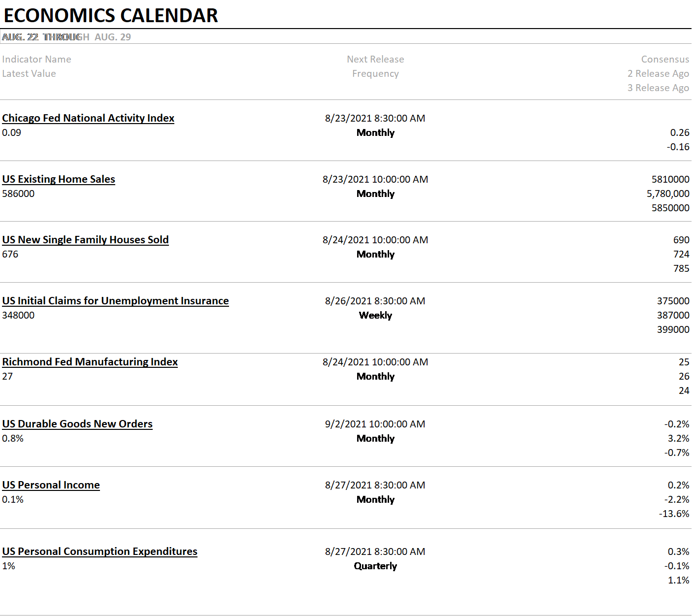Image resolution: width=692 pixels, height=616 pixels.
Task: Open US Personal Income link
Action: coord(51,485)
